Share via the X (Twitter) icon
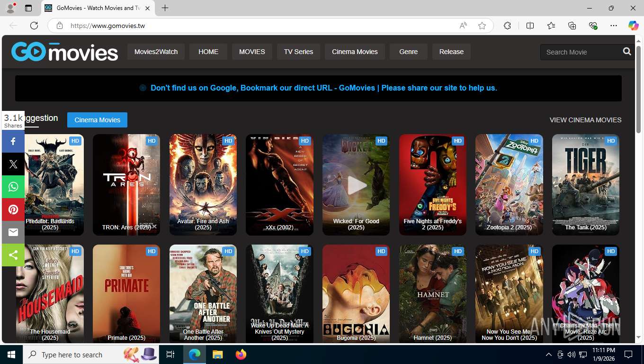Viewport: 644px width, 364px height. (13, 164)
